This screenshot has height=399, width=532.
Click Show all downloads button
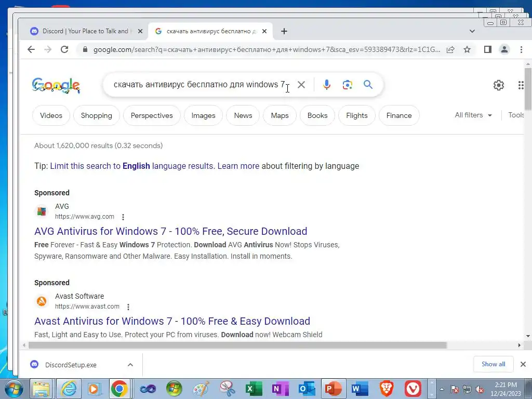click(494, 364)
